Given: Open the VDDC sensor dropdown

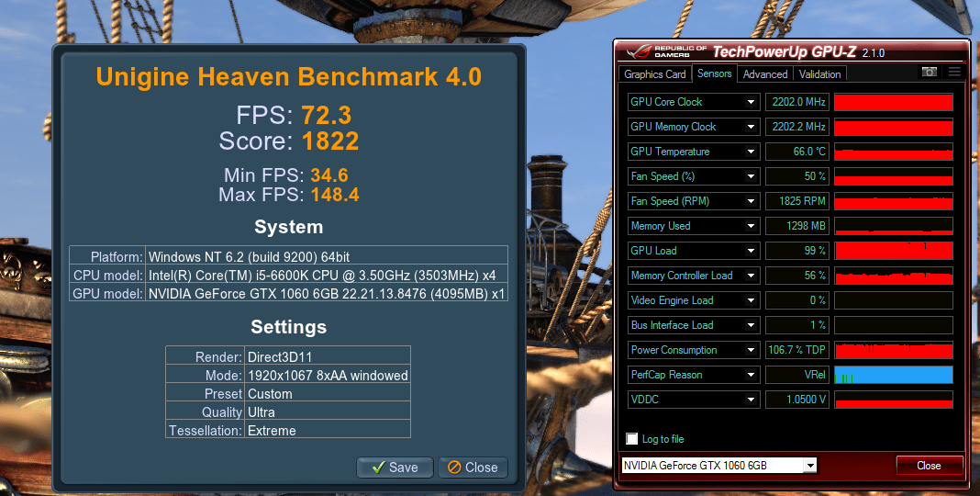Looking at the screenshot, I should 752,400.
